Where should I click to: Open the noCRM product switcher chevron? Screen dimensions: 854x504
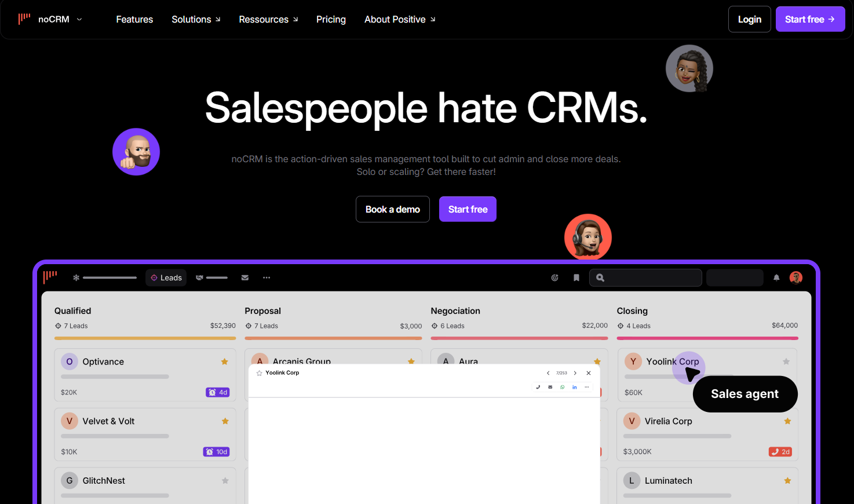pos(79,19)
